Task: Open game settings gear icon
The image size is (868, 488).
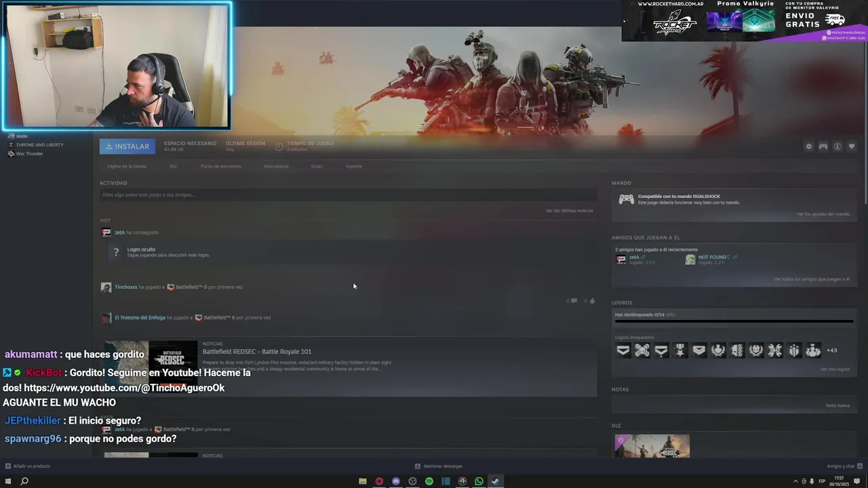Action: tap(808, 146)
